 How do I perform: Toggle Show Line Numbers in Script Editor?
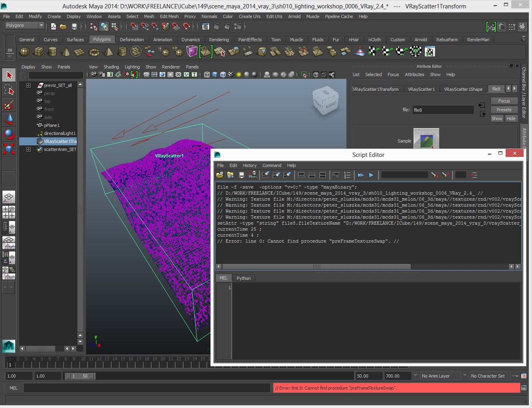pos(347,175)
